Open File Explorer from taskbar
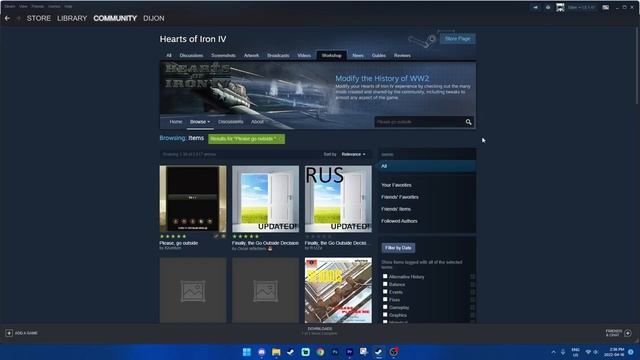This screenshot has height=360, width=640. (276, 352)
